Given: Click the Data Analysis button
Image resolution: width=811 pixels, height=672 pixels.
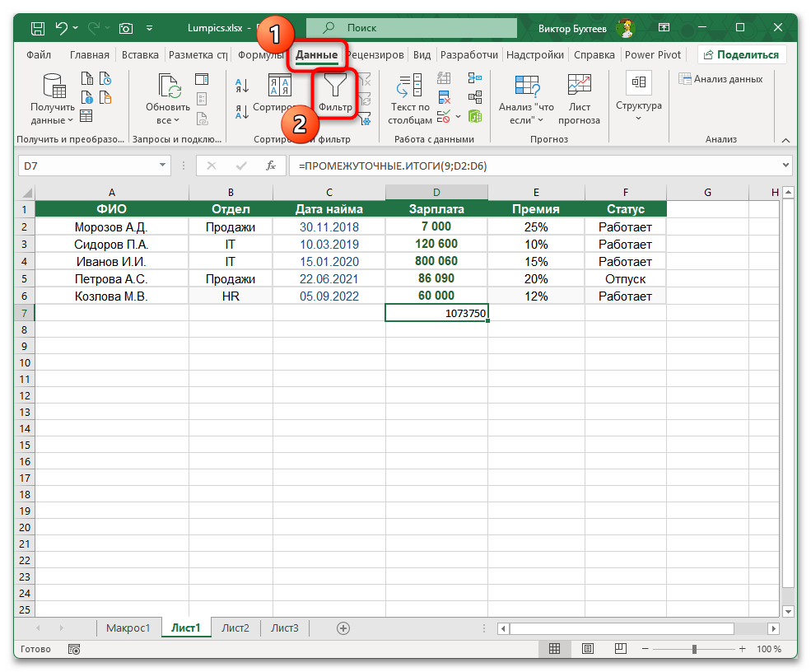Looking at the screenshot, I should 720,79.
